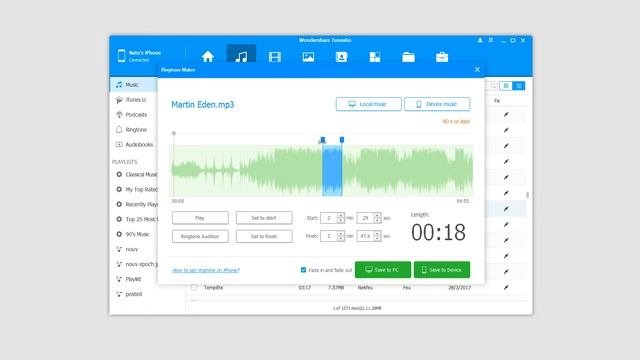Click the Local music button
The image size is (640, 360).
pos(369,104)
